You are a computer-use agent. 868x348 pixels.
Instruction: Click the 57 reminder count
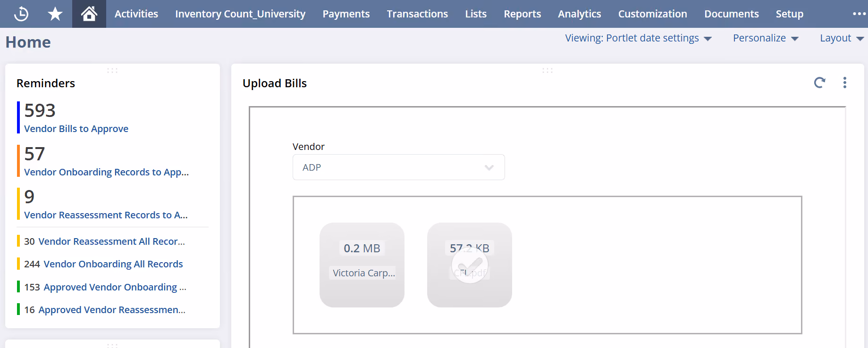34,154
